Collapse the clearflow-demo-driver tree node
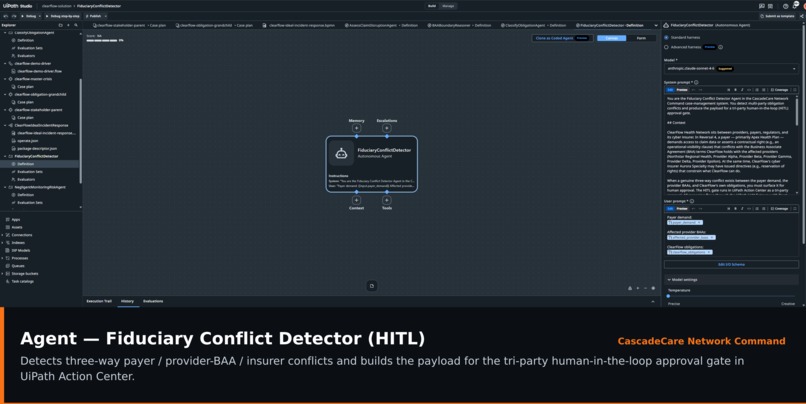The width and height of the screenshot is (806, 404). [5, 63]
